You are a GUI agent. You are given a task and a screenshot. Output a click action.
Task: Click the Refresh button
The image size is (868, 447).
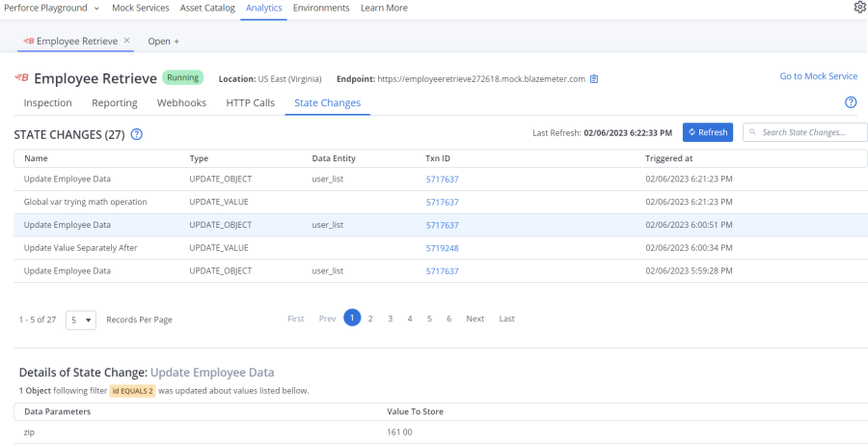point(708,132)
